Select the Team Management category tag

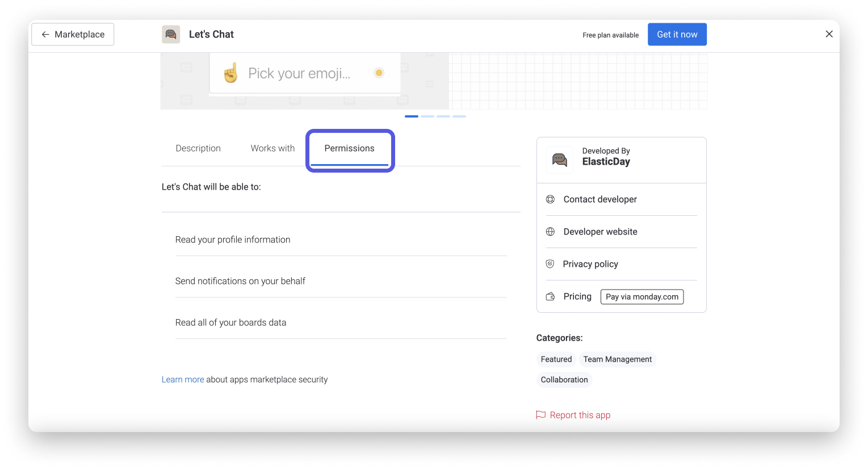click(x=618, y=359)
